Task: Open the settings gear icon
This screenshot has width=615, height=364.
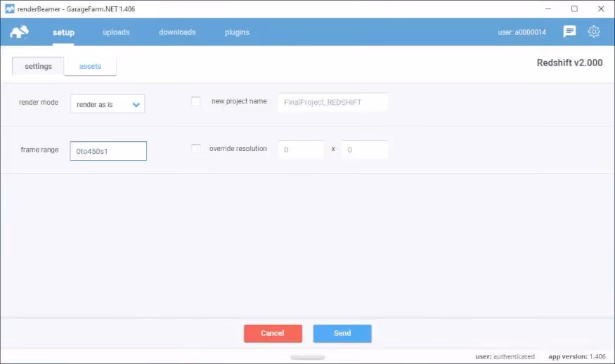Action: pos(594,32)
